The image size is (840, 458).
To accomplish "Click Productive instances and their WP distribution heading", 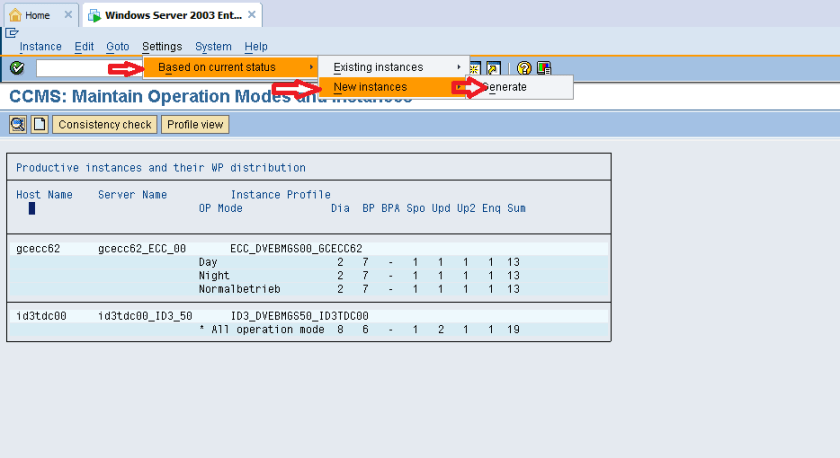I will point(161,168).
